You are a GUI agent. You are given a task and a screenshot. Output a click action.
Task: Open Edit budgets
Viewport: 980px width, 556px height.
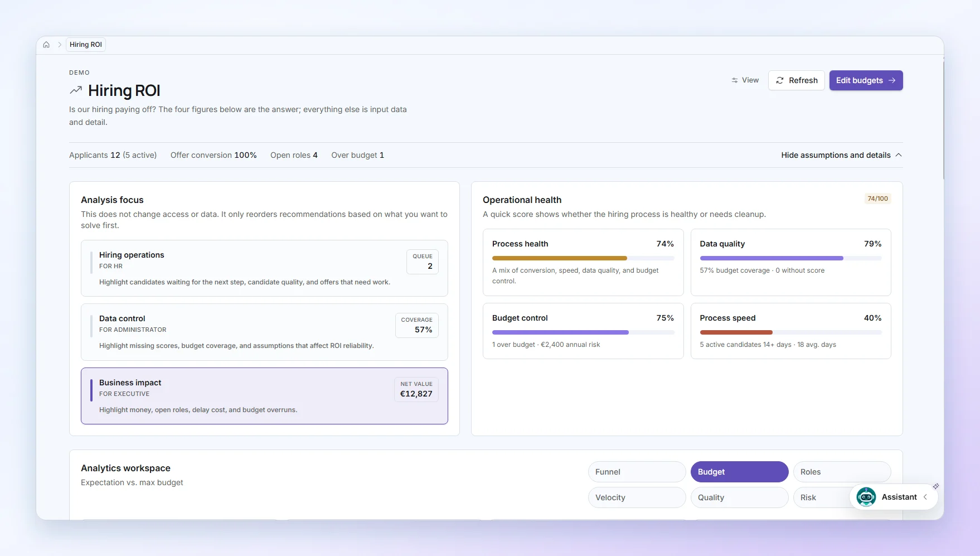(866, 80)
